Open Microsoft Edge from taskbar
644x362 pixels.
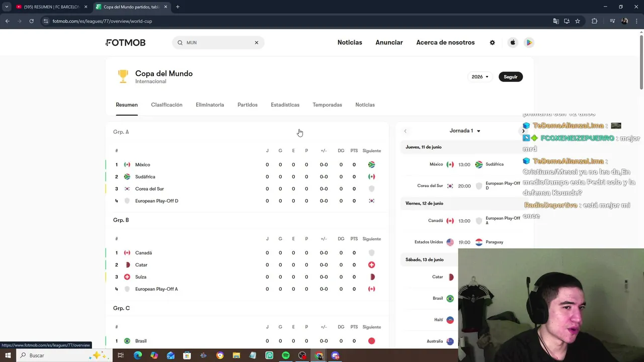coord(137,355)
